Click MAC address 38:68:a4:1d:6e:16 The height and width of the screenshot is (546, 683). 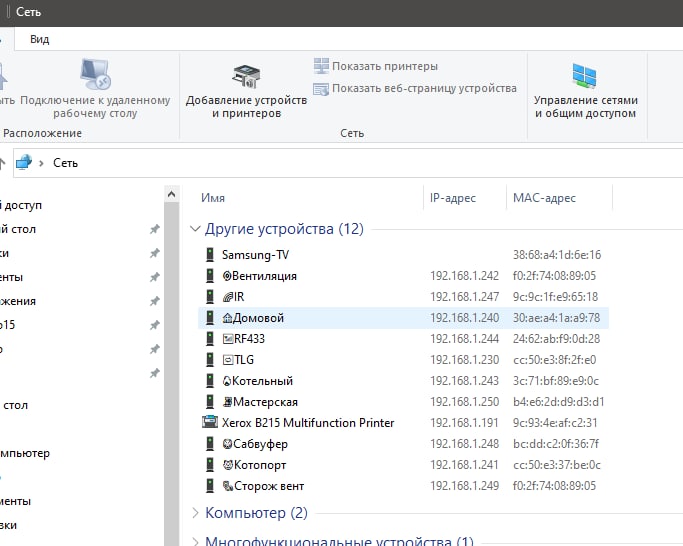pyautogui.click(x=557, y=254)
